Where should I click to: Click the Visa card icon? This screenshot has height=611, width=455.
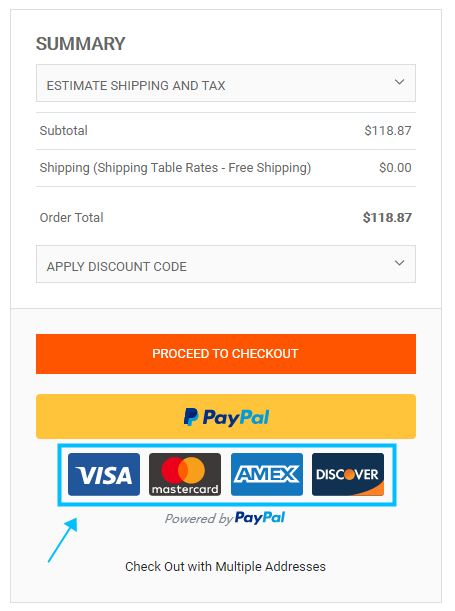point(104,474)
